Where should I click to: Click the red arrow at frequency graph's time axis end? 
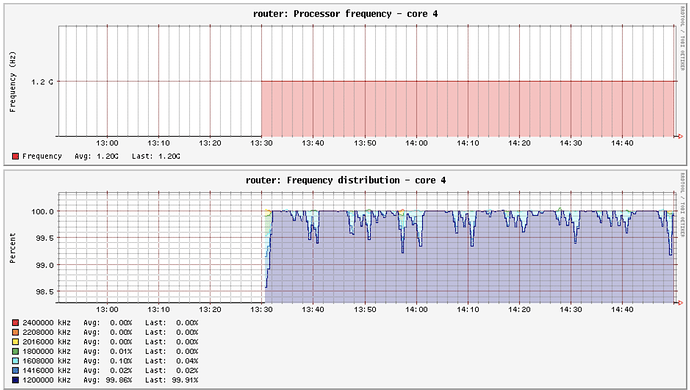coord(680,136)
